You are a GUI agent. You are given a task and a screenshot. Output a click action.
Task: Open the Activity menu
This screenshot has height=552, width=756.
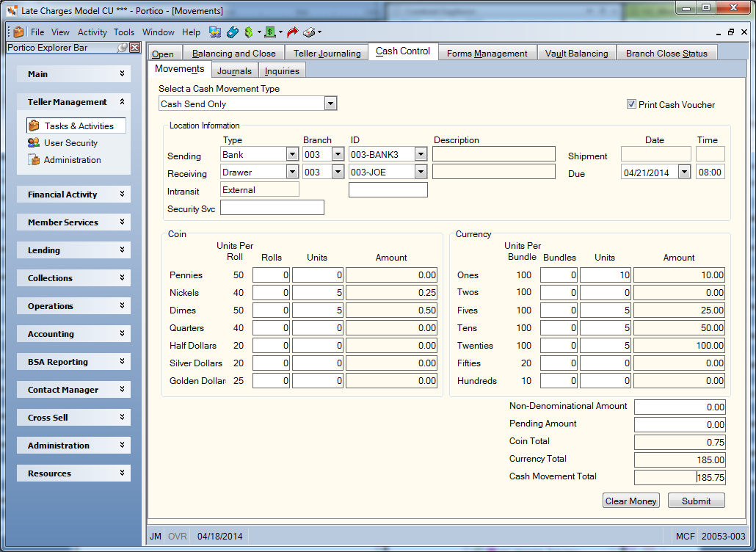(92, 32)
